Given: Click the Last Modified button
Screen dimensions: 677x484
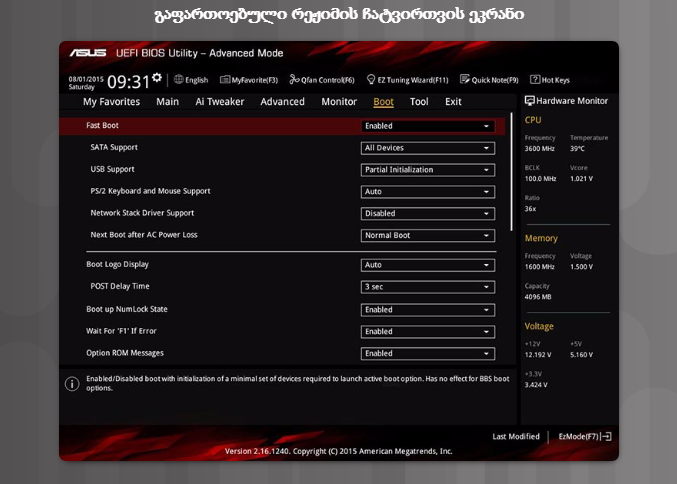Looking at the screenshot, I should pos(516,437).
